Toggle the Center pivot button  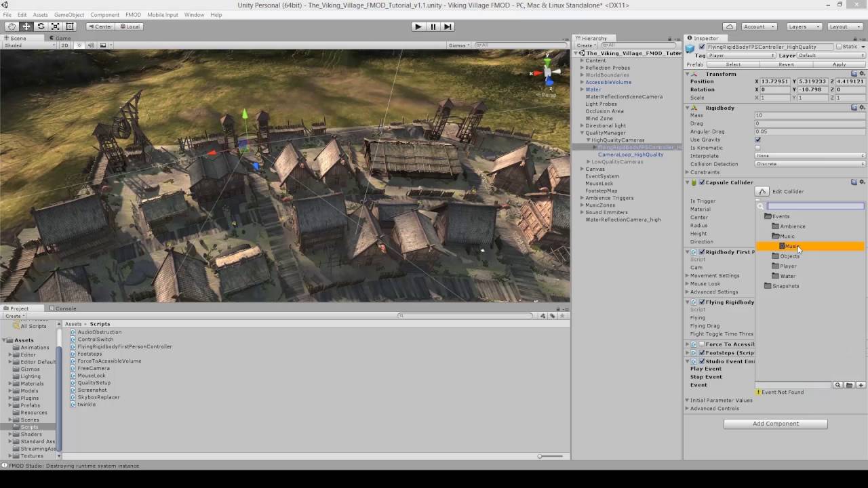click(100, 26)
